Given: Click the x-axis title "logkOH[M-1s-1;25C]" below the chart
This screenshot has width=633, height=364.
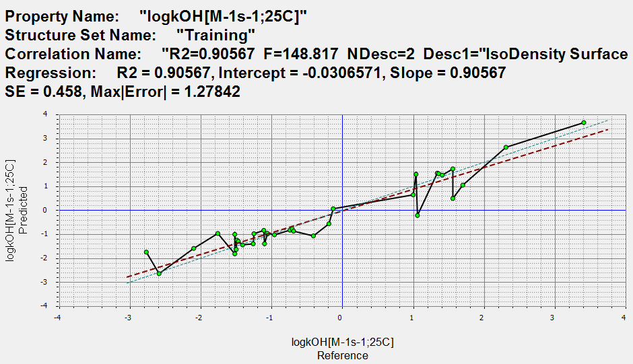Looking at the screenshot, I should pos(342,342).
